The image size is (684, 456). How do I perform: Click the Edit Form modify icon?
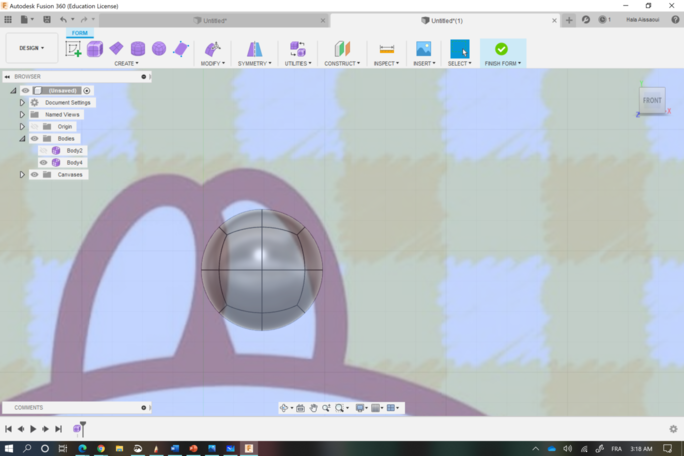[x=212, y=49]
